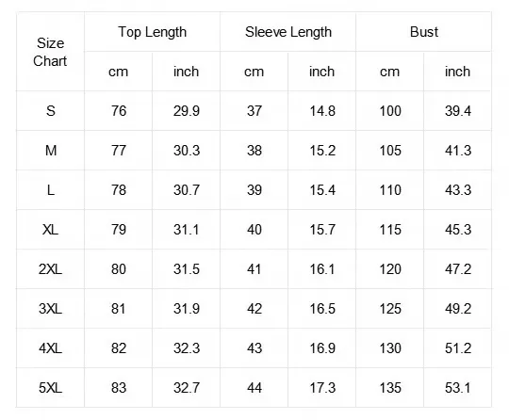The width and height of the screenshot is (509, 420).
Task: Select the 120 cm bust cell
Action: point(390,269)
